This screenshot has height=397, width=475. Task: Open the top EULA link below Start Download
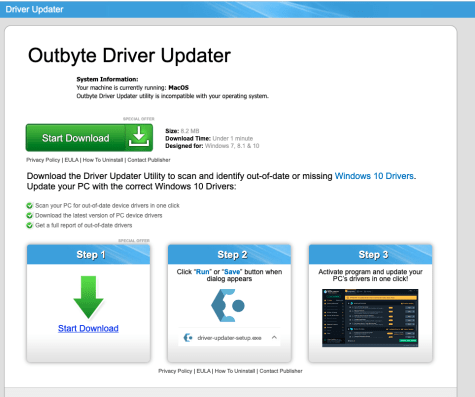71,160
